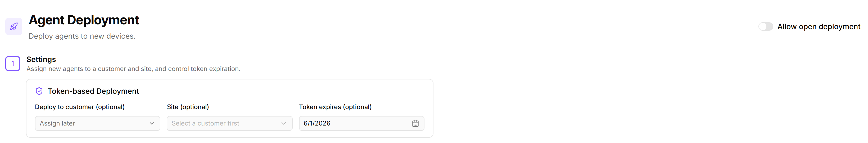Click the step 1 number badge
868x143 pixels.
(x=13, y=63)
